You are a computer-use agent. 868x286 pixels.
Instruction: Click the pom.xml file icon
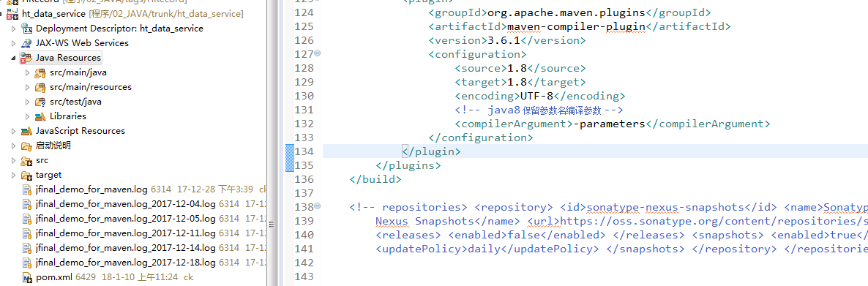coord(26,277)
